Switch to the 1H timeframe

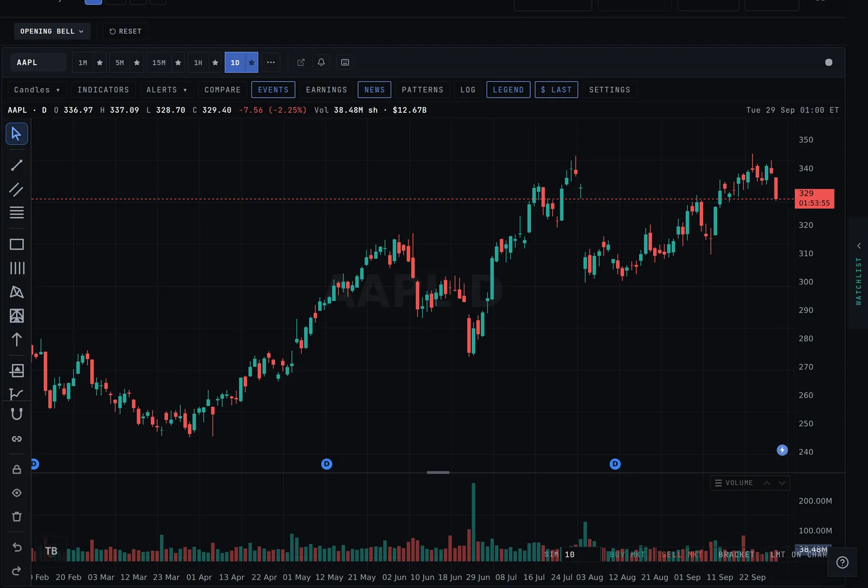coord(198,63)
